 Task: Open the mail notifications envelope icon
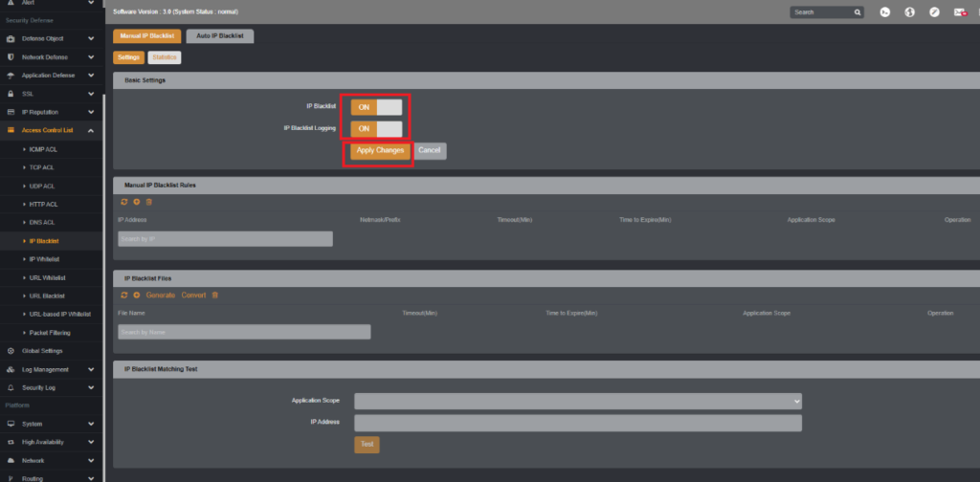960,12
